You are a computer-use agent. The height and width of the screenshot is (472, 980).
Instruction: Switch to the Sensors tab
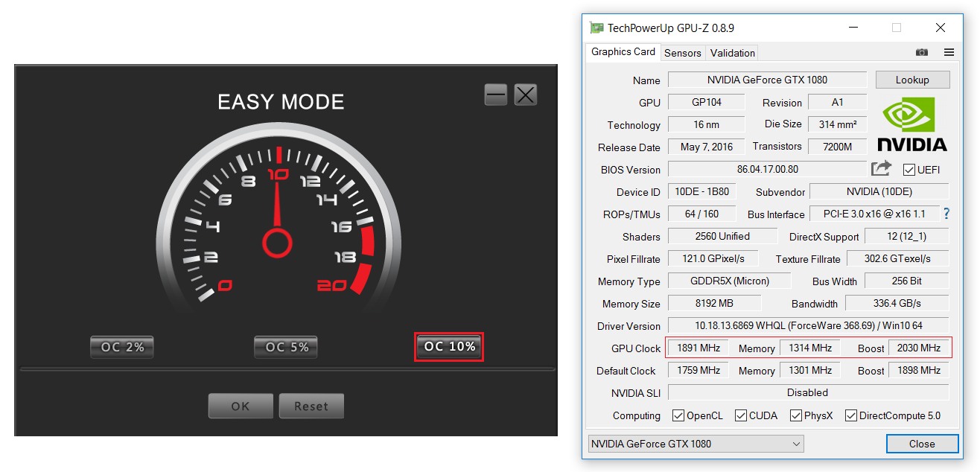click(683, 53)
